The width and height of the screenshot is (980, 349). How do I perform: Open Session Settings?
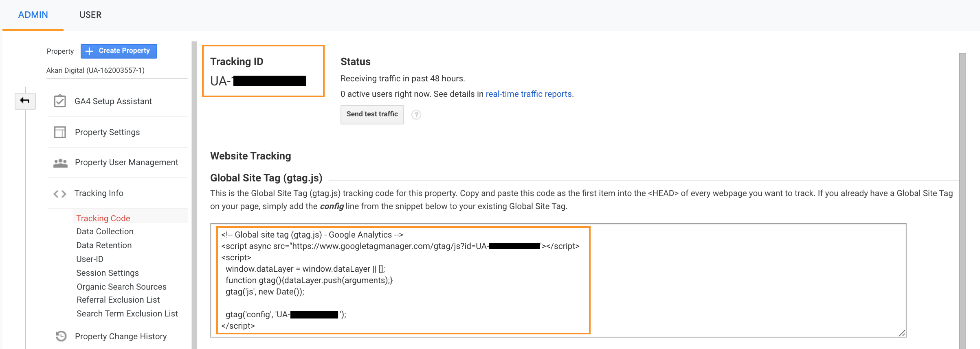[108, 273]
